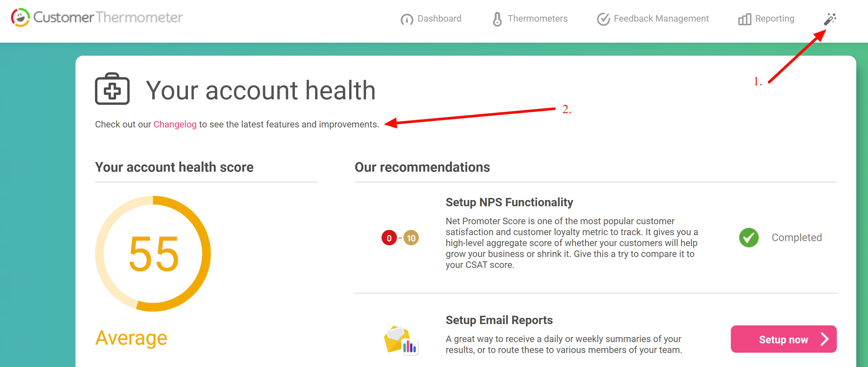Click the pink Setup now button

click(783, 339)
